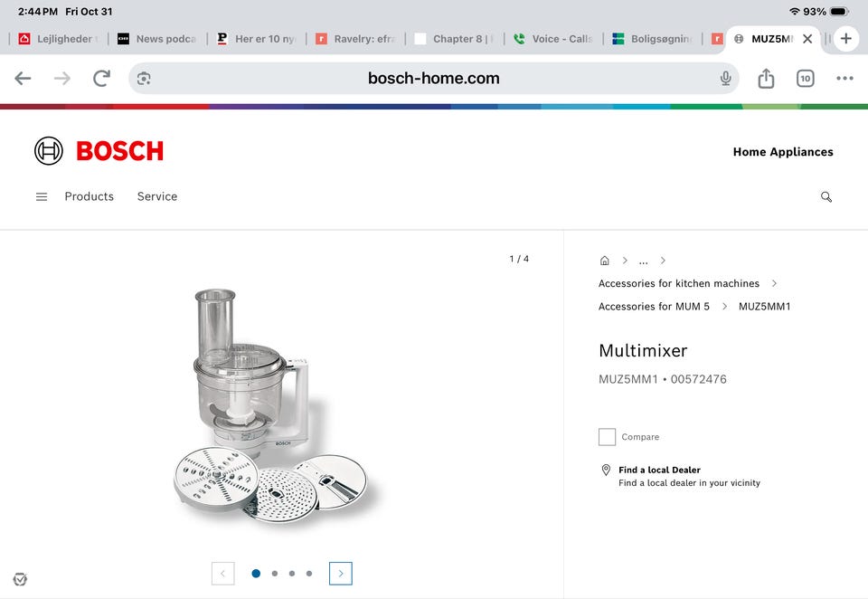This screenshot has width=868, height=599.
Task: Open the hamburger navigation menu
Action: click(42, 196)
